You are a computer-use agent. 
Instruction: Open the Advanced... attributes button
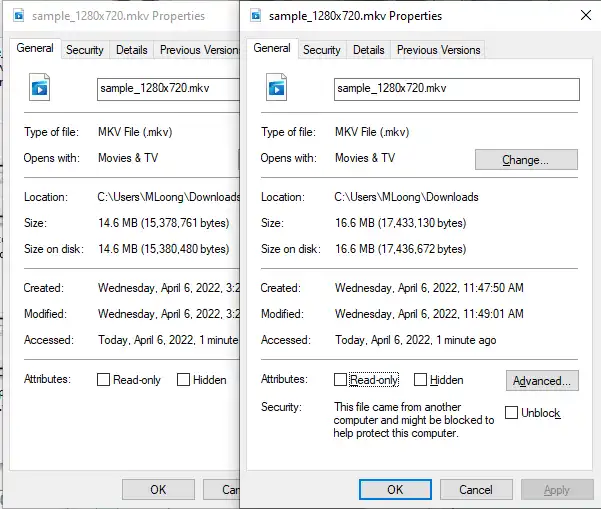coord(542,381)
